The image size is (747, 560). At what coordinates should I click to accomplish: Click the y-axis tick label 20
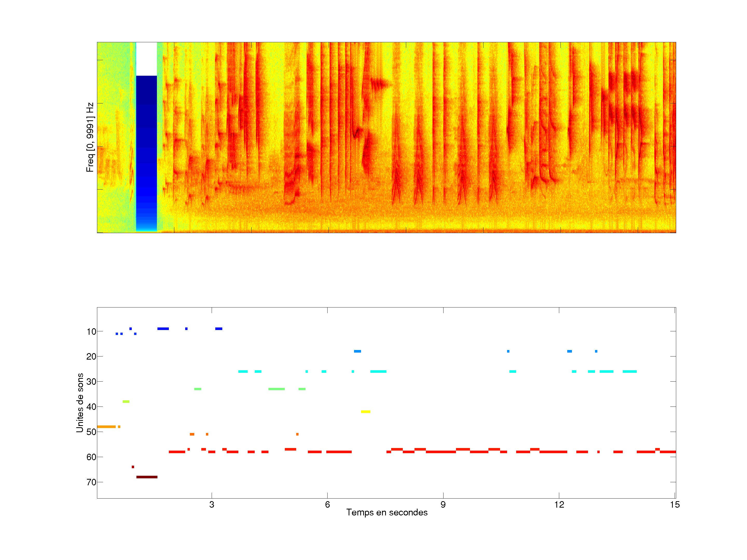(91, 356)
